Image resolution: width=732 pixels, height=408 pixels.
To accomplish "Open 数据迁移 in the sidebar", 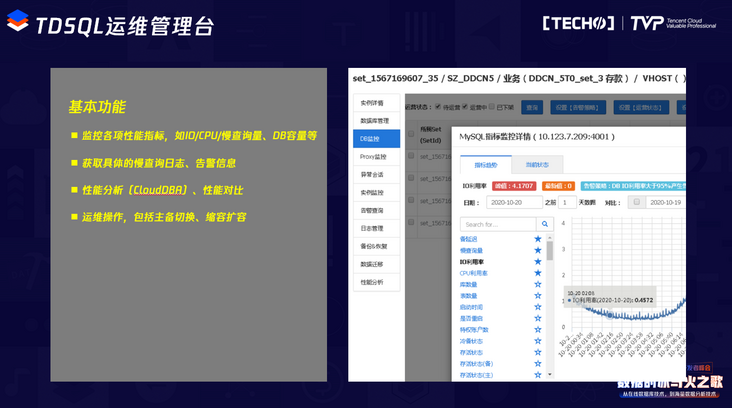I will pyautogui.click(x=376, y=264).
